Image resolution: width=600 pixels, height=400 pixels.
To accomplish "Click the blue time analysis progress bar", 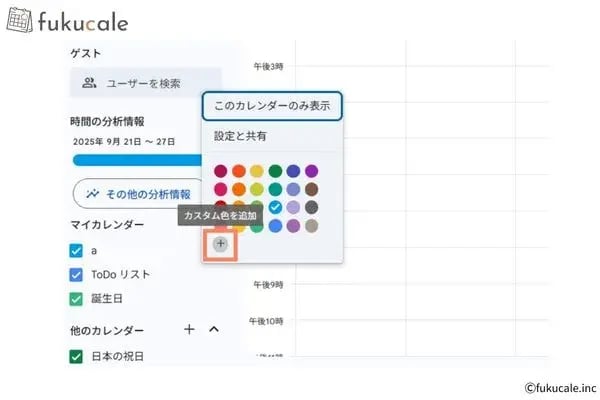I will 135,159.
